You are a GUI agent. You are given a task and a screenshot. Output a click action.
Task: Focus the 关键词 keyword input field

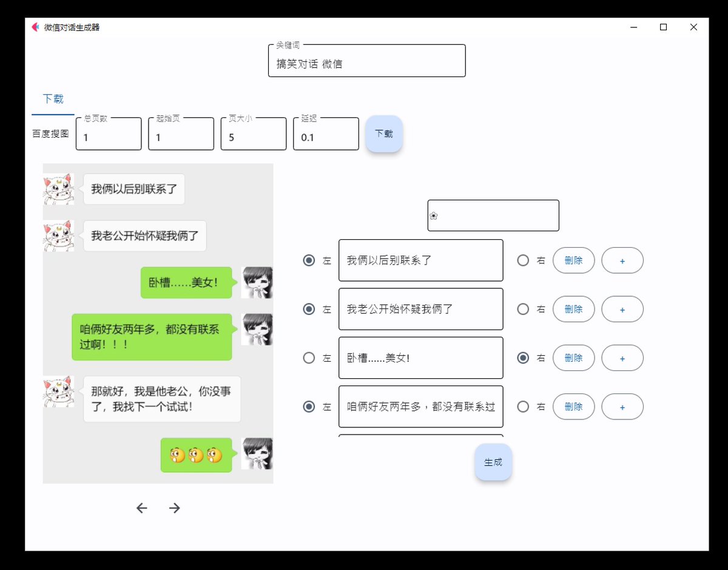pyautogui.click(x=367, y=61)
